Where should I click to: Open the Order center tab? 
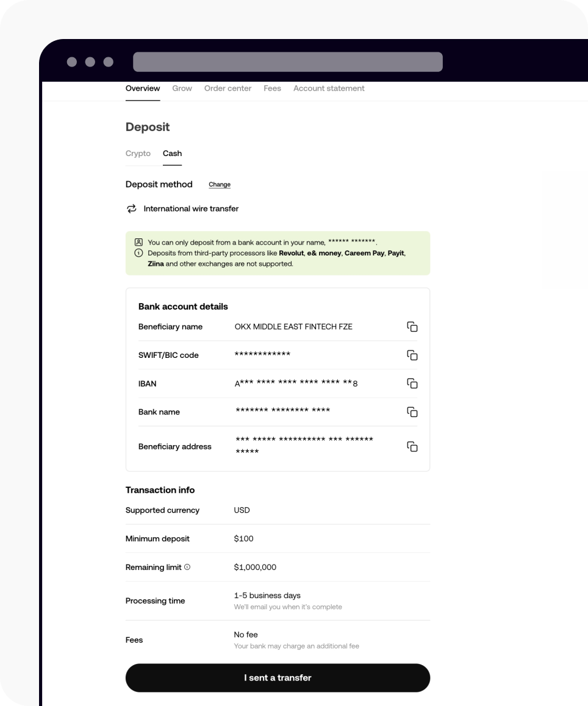click(x=228, y=88)
